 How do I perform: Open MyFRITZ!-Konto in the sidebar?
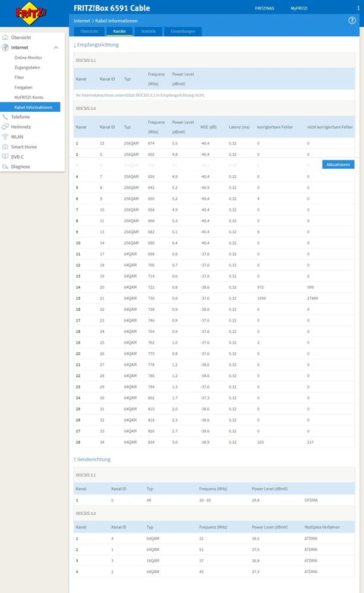pos(29,97)
